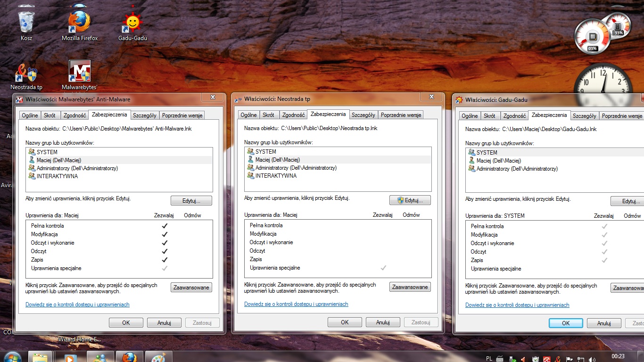Viewport: 644px width, 362px height.
Task: Select Maciej user in Gadu-Gadu properties list
Action: tap(555, 161)
